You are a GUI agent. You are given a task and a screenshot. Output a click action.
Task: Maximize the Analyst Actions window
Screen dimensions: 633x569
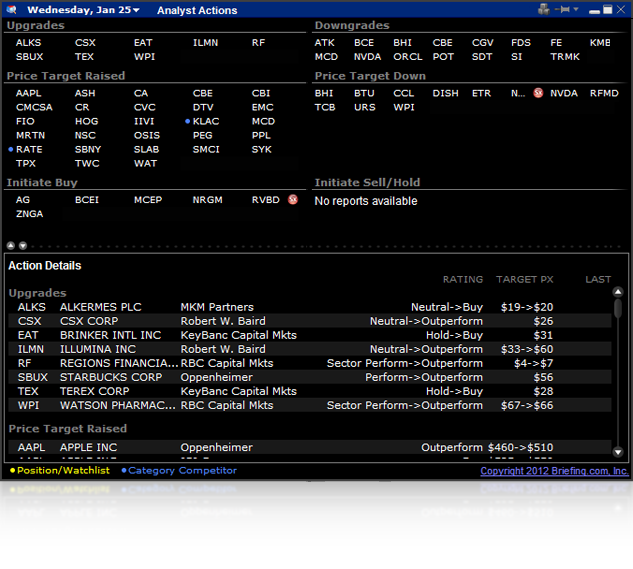[x=607, y=9]
